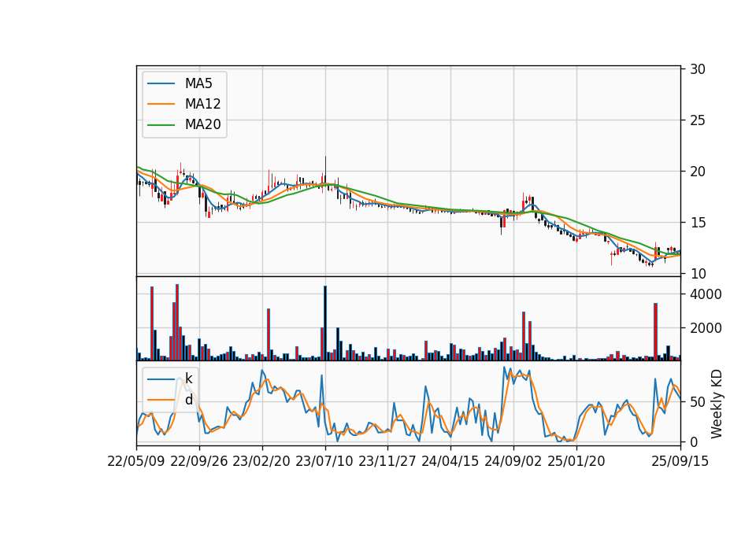Click the Weekly KD axis label
Viewport: 756px width, 543px height.
tap(717, 404)
